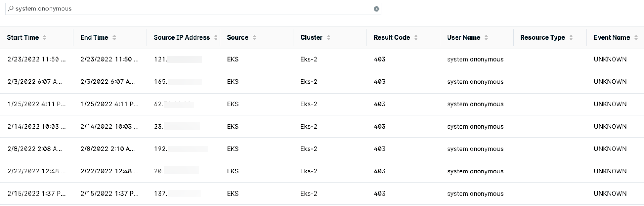Select the 2/14/2022 10:03 start time cell
Image resolution: width=644 pixels, height=206 pixels.
(37, 127)
